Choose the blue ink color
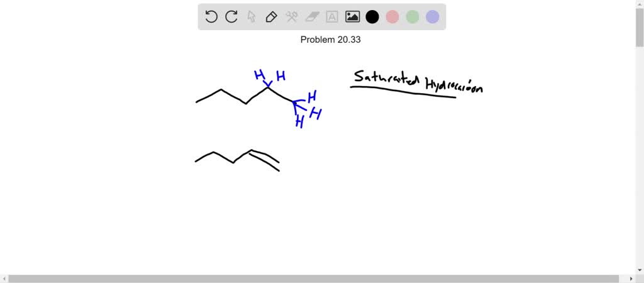 tap(433, 17)
